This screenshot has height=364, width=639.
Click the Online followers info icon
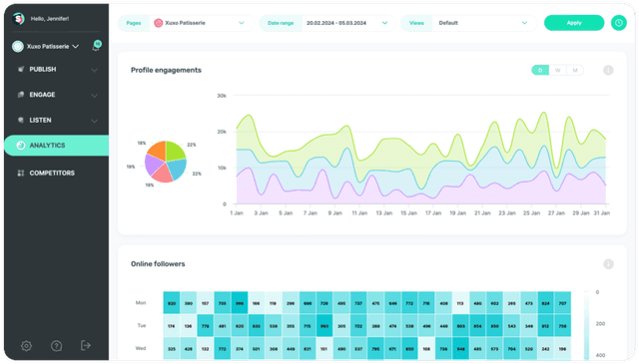click(608, 264)
